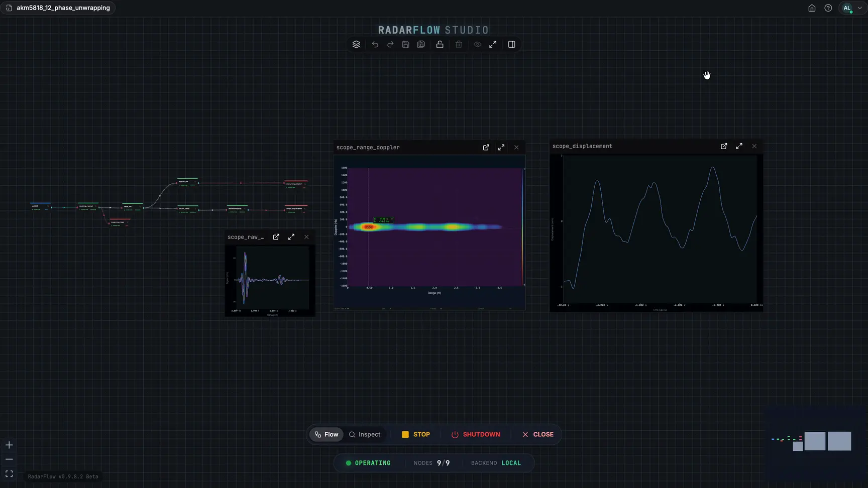Switch to the Flow tab

(326, 434)
